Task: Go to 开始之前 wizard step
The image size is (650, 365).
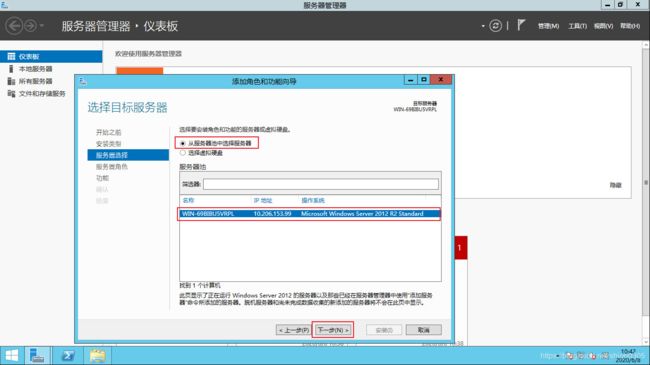Action: 109,132
